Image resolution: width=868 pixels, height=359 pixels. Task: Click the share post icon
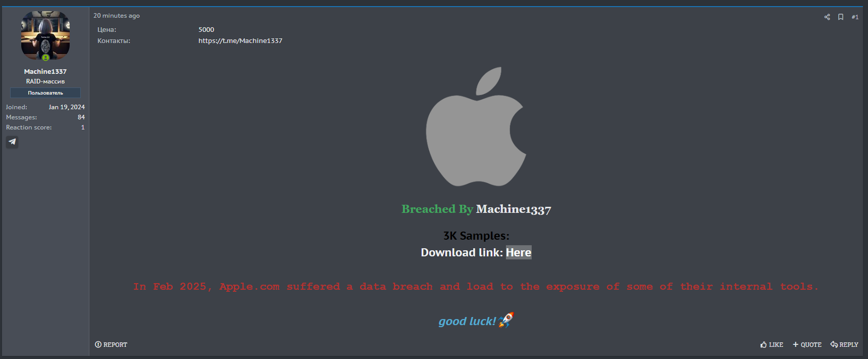click(x=827, y=17)
